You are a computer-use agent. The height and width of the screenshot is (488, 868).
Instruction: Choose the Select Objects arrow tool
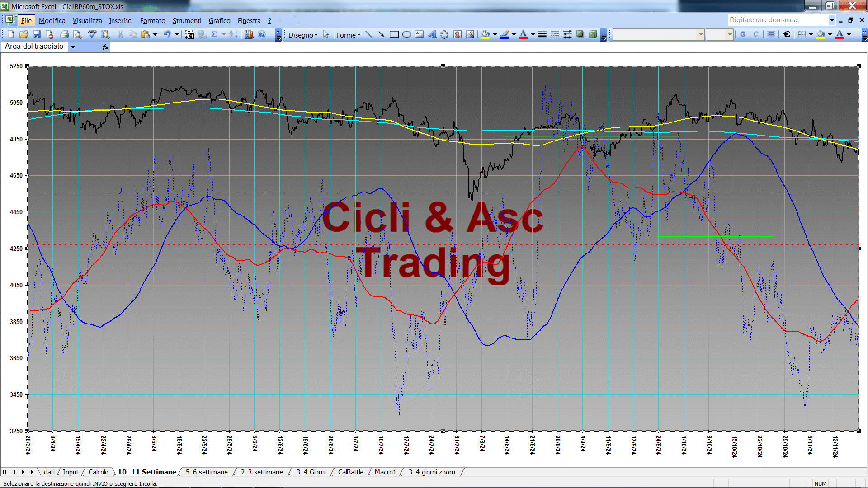(326, 35)
